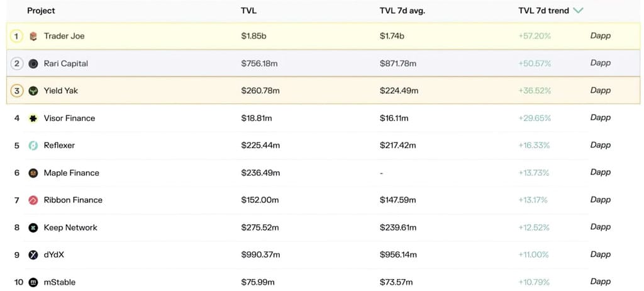The width and height of the screenshot is (644, 291).
Task: Click the dYdX logo icon
Action: pos(33,255)
